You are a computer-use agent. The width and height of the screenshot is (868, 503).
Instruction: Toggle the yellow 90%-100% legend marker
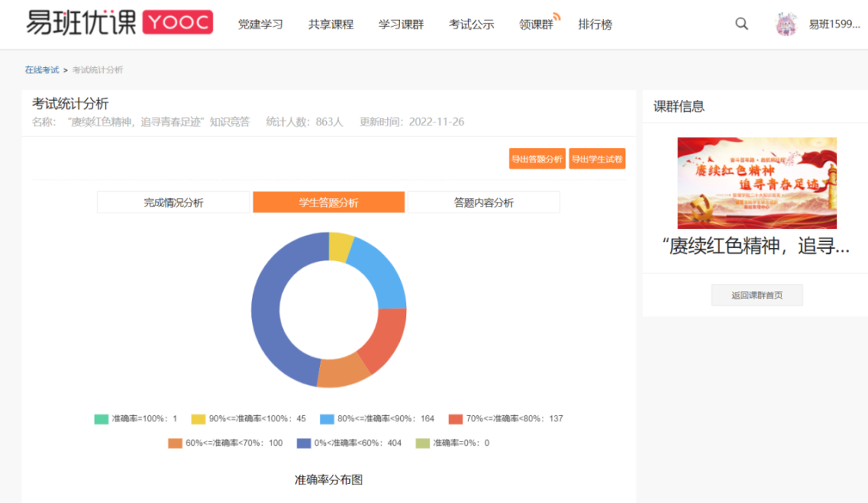coord(198,419)
